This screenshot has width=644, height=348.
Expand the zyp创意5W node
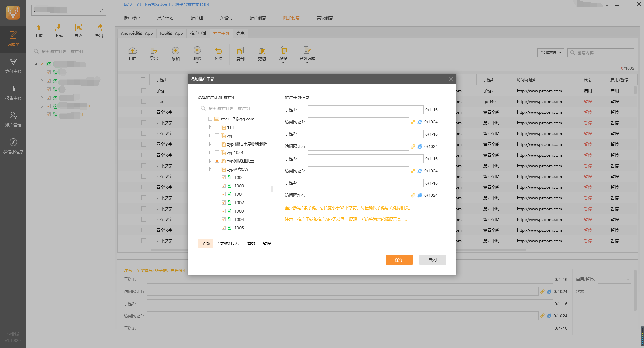point(210,169)
